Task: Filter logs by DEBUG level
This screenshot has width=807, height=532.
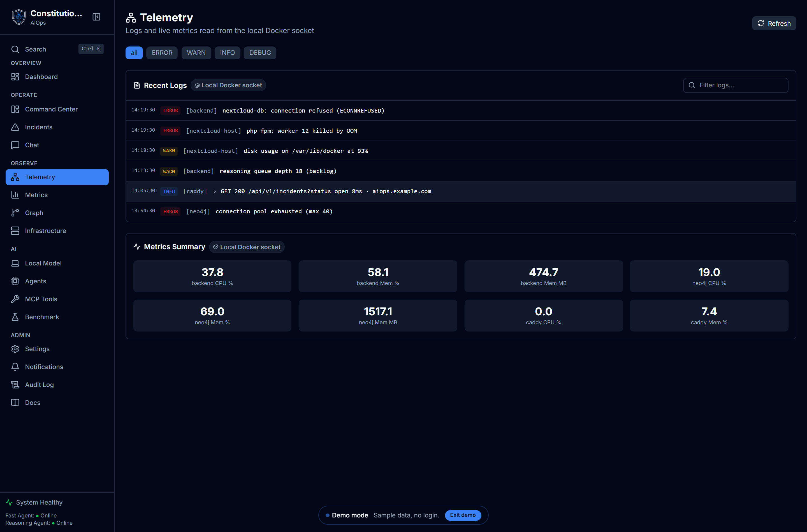Action: pos(260,53)
